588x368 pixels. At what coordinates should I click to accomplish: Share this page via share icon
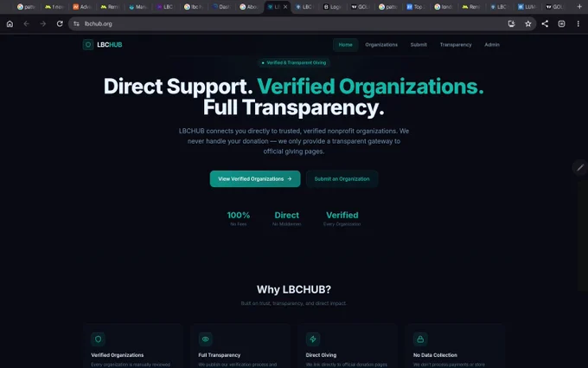click(x=545, y=23)
